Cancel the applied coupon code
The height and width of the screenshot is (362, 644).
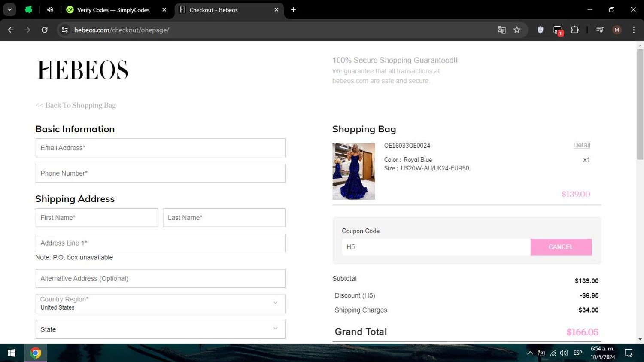click(x=561, y=247)
